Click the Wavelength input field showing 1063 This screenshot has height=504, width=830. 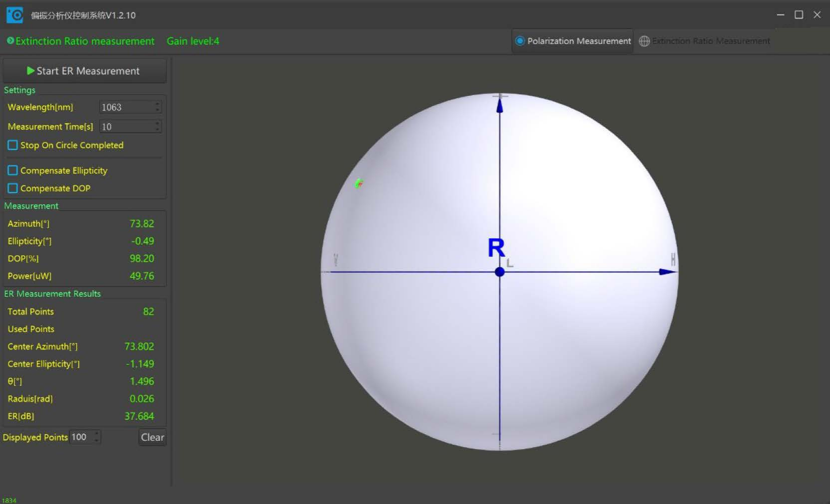[x=126, y=107]
